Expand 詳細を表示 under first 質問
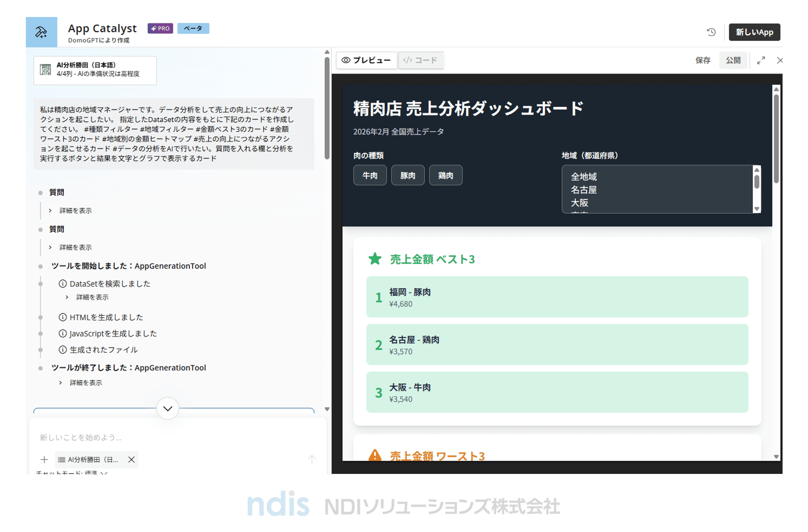The width and height of the screenshot is (808, 532). 71,211
